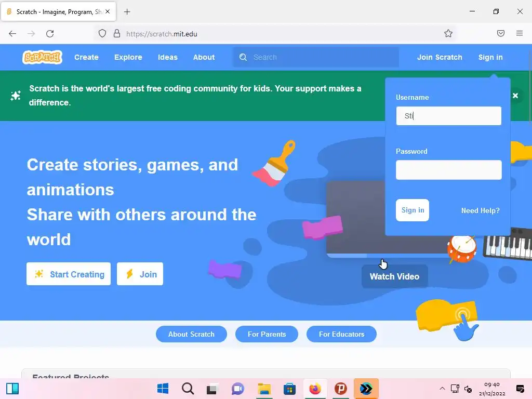Open Microsoft Store from taskbar
Image resolution: width=532 pixels, height=399 pixels.
(289, 389)
